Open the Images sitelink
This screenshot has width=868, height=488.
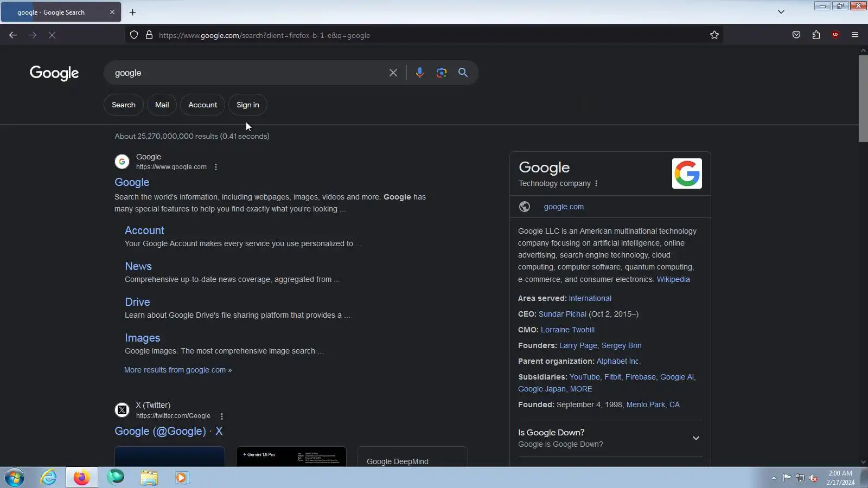point(143,338)
